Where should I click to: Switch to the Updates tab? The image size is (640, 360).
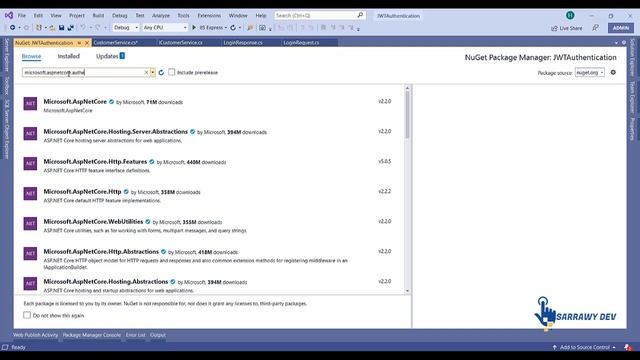click(107, 56)
